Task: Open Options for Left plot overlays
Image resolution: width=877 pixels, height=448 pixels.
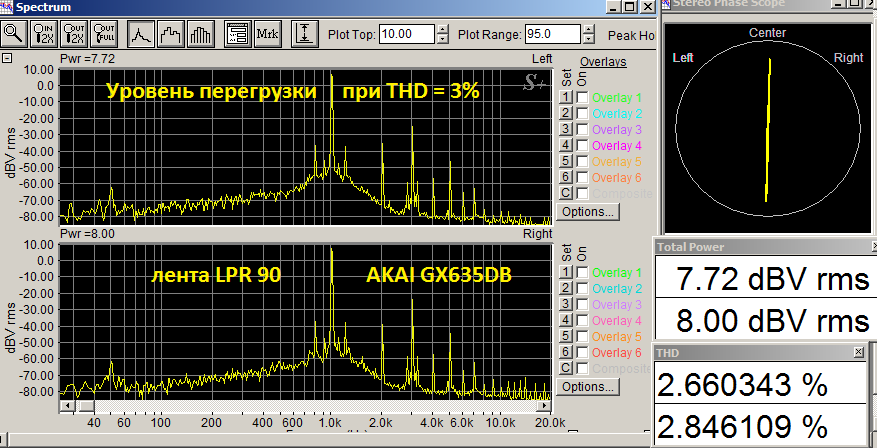Action: click(x=588, y=212)
